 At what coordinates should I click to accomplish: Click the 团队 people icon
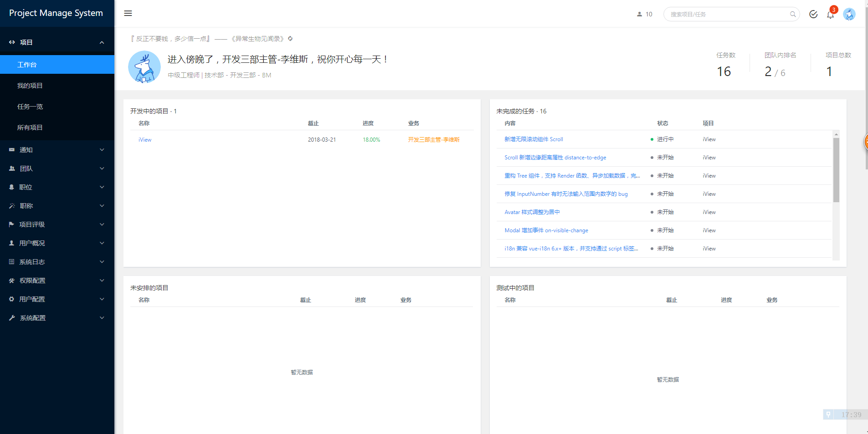click(x=12, y=168)
